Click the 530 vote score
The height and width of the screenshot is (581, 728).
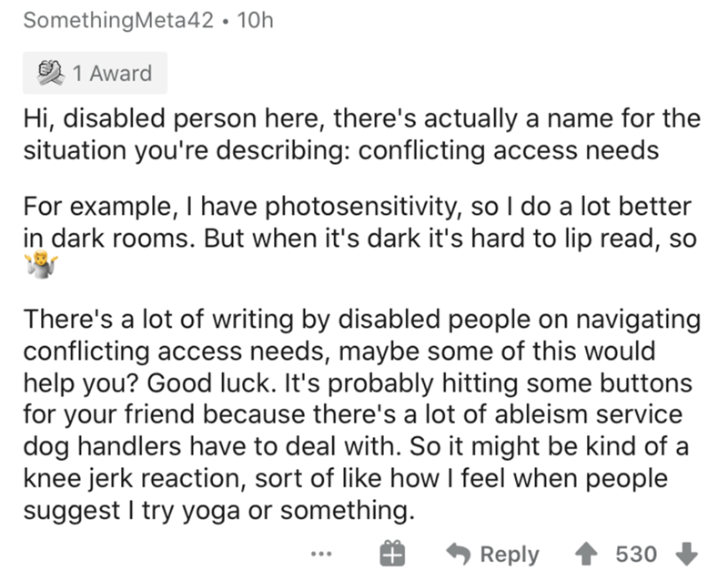636,554
